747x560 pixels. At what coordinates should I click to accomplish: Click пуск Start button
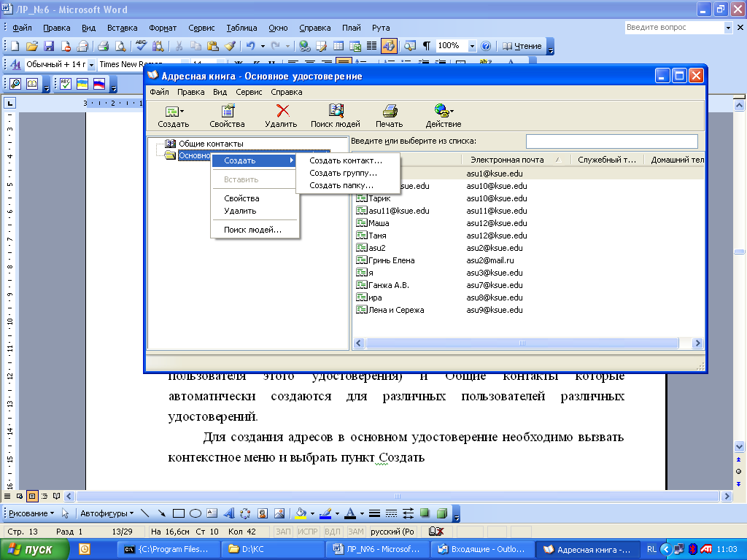(34, 550)
